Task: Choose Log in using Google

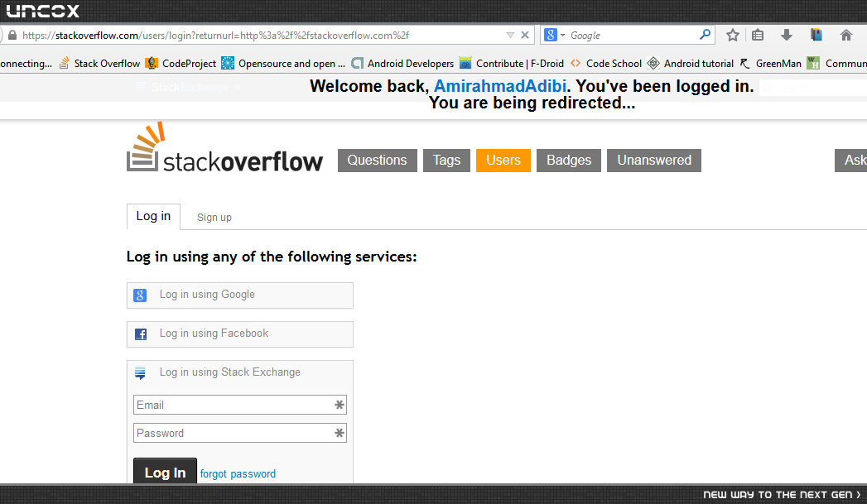Action: pyautogui.click(x=240, y=295)
